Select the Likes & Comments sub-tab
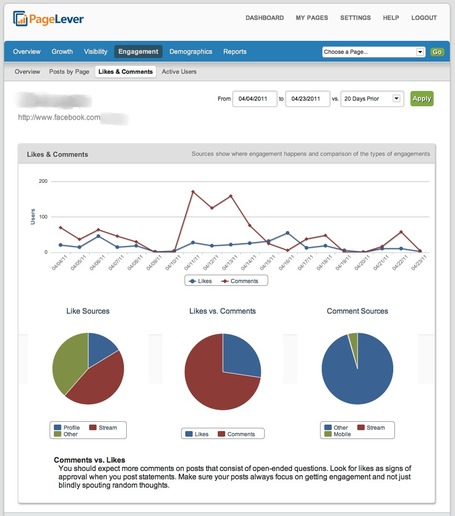Image resolution: width=455 pixels, height=516 pixels. (126, 72)
